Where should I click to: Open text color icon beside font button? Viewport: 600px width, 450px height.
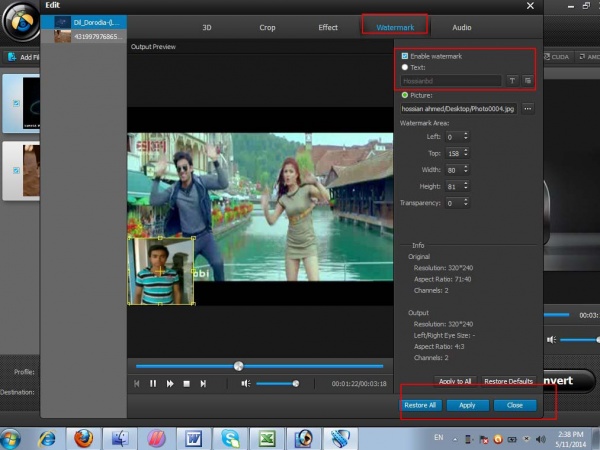pyautogui.click(x=527, y=79)
